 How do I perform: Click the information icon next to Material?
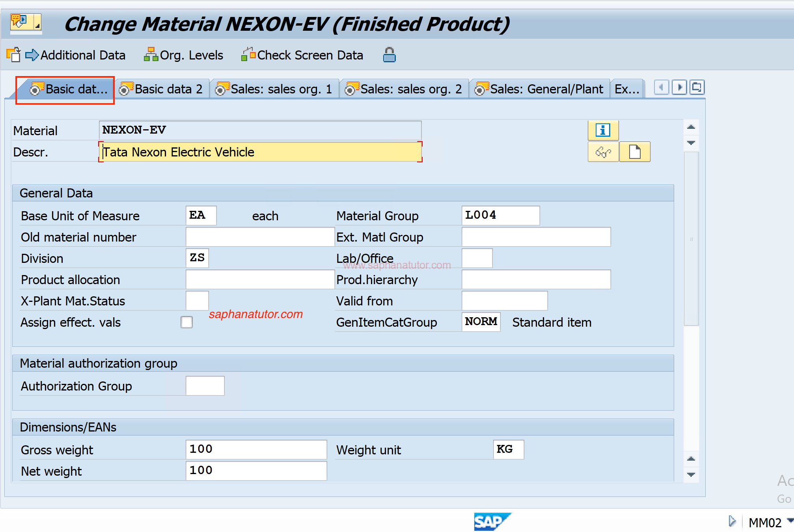[x=603, y=130]
